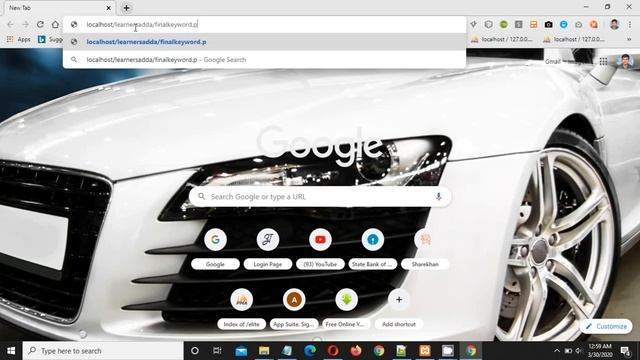Open a new browser tab
Image resolution: width=640 pixels, height=360 pixels.
[x=127, y=8]
